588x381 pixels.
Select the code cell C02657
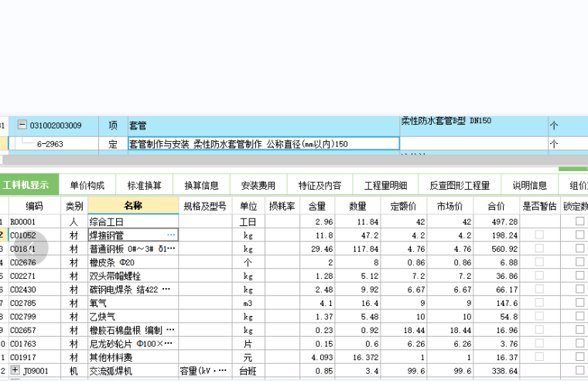click(35, 330)
